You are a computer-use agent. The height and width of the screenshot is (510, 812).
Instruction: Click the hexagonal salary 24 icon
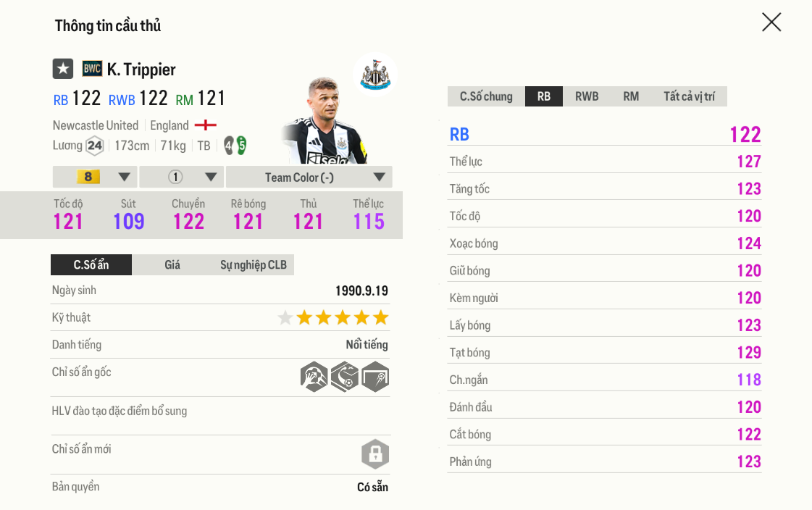95,146
